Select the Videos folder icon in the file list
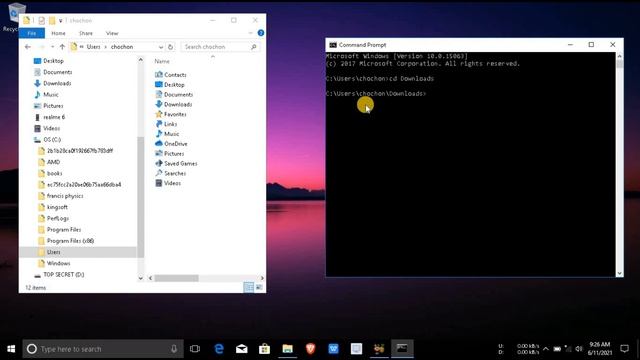The image size is (640, 360). pos(159,183)
